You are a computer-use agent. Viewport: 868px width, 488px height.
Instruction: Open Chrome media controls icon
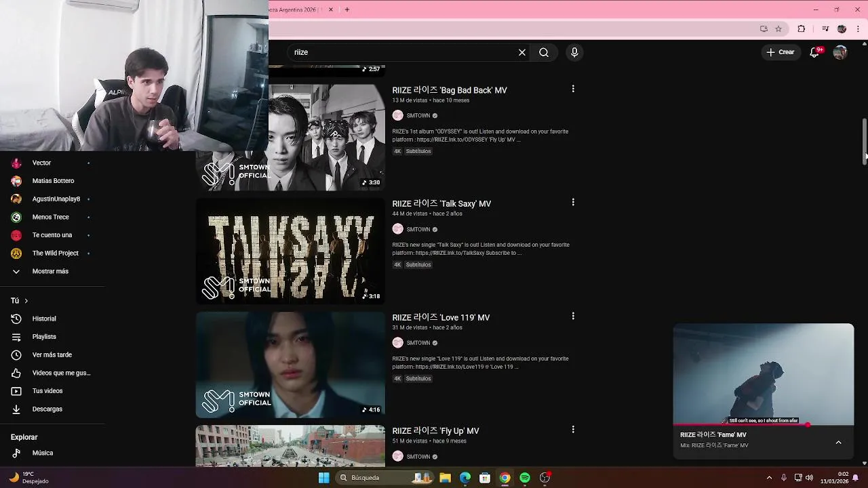(x=825, y=28)
